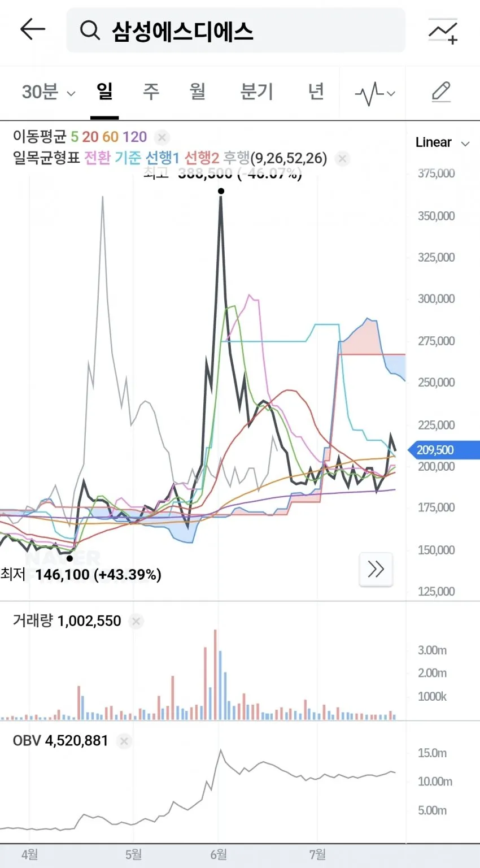
Task: Click the chart high point marker dot
Action: click(221, 191)
